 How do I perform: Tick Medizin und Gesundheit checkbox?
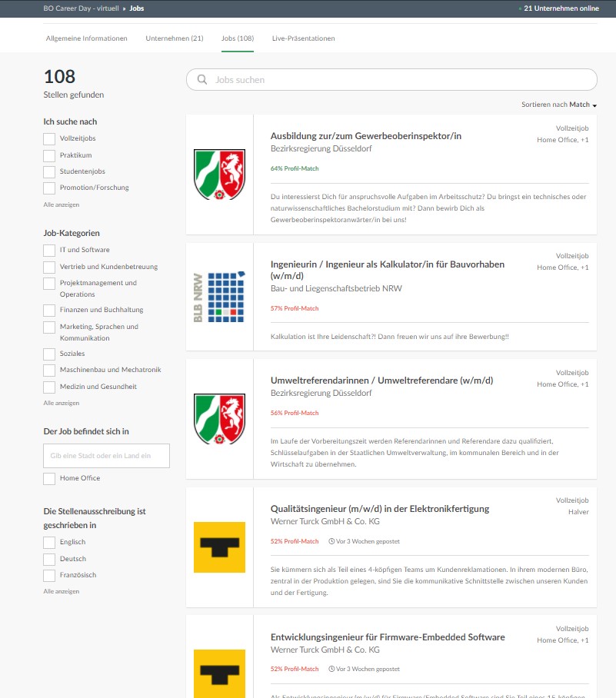point(49,387)
